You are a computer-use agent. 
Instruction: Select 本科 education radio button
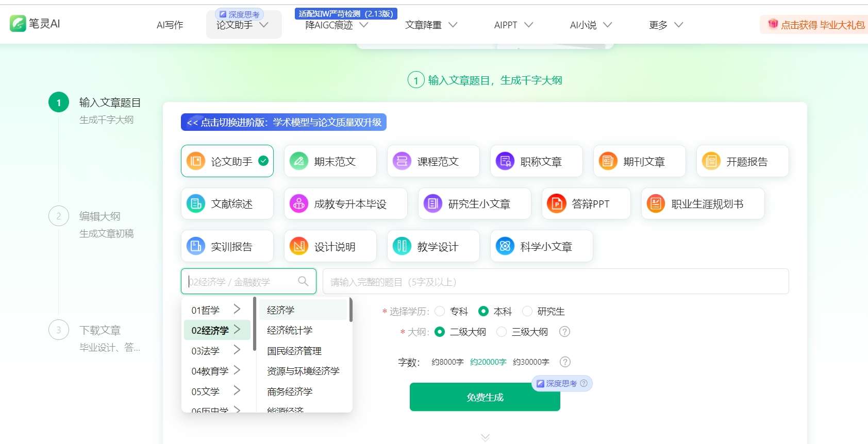[x=483, y=311]
